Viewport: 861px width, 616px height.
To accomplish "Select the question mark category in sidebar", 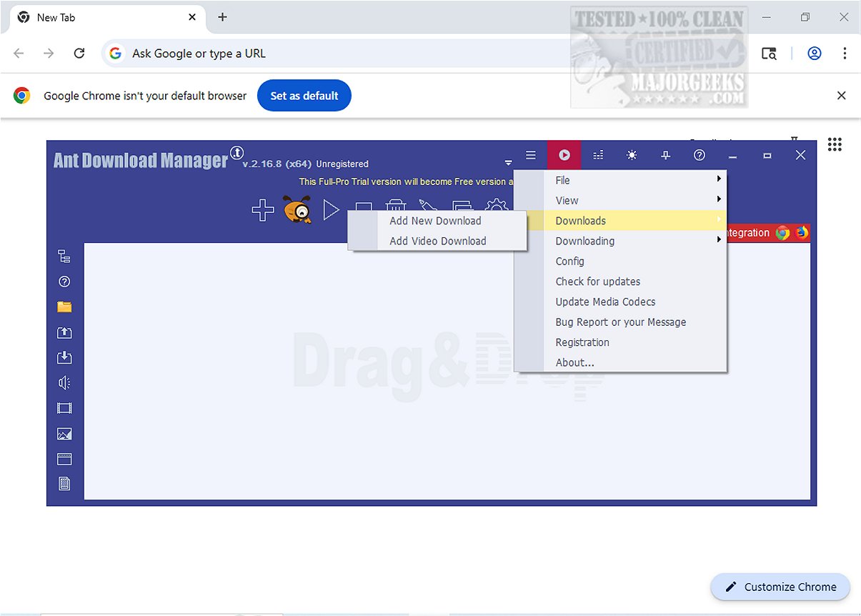I will tap(64, 282).
